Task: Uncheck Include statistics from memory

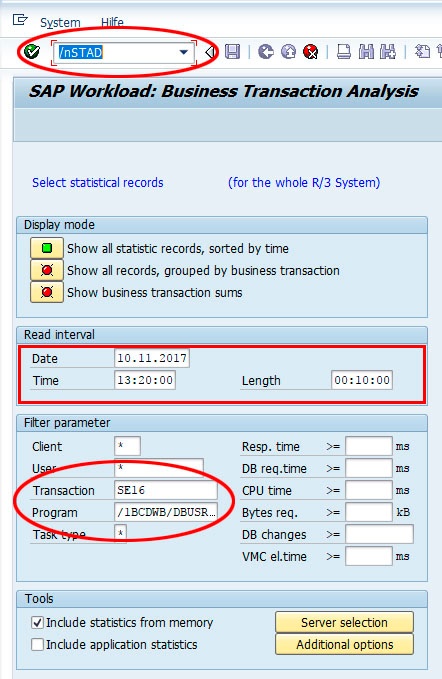Action: 37,622
